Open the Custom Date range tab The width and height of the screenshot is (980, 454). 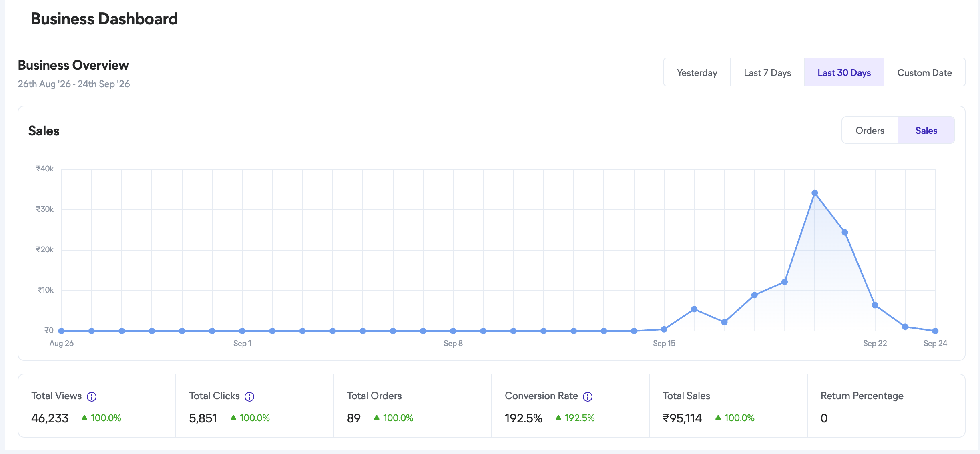coord(924,72)
